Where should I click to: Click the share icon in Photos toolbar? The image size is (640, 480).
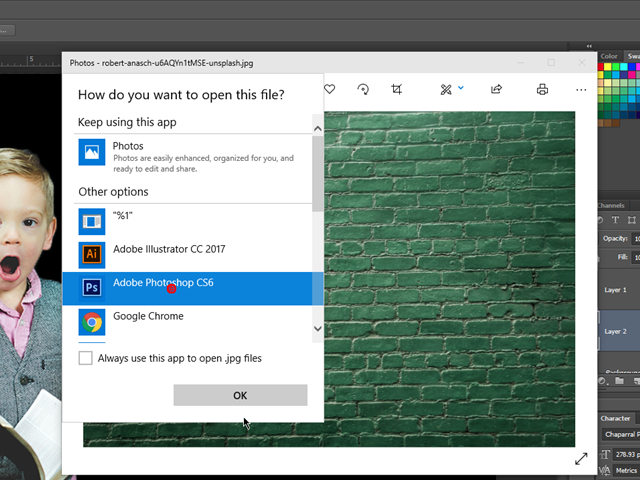point(496,89)
